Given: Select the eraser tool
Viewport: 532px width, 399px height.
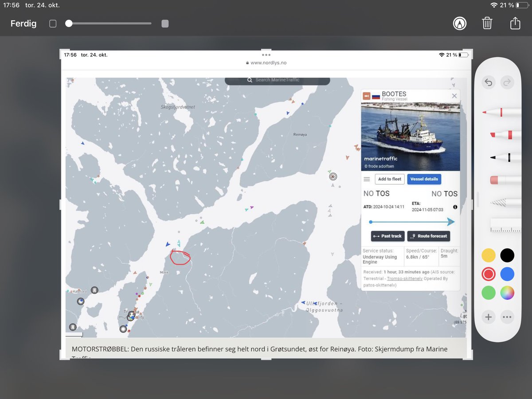Looking at the screenshot, I should click(505, 180).
